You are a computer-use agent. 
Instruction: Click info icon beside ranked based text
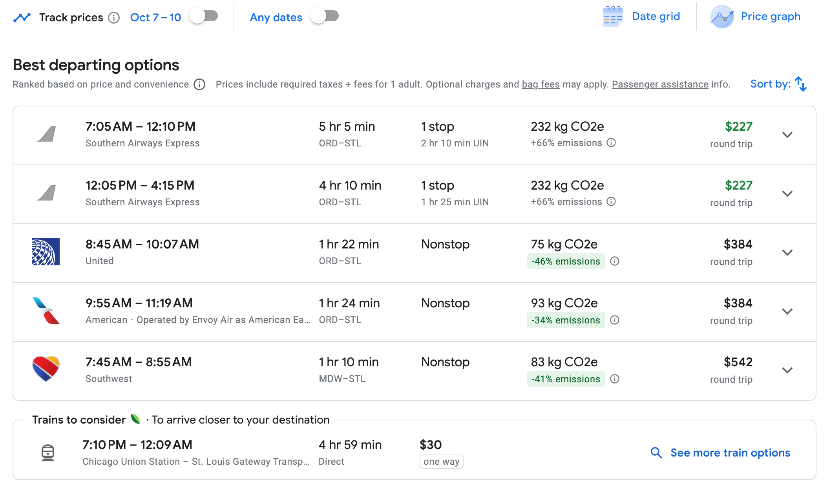[199, 84]
